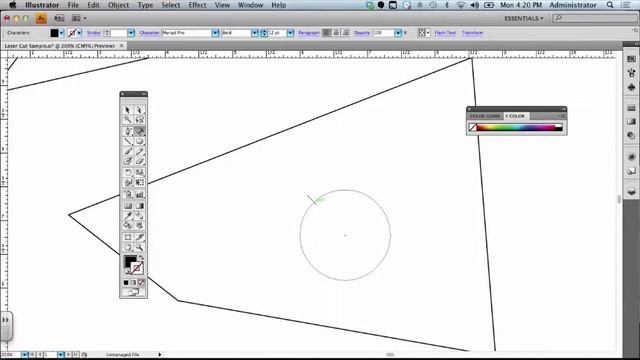This screenshot has height=360, width=640.
Task: Apply Gradient mode in toolbox
Action: [133, 282]
